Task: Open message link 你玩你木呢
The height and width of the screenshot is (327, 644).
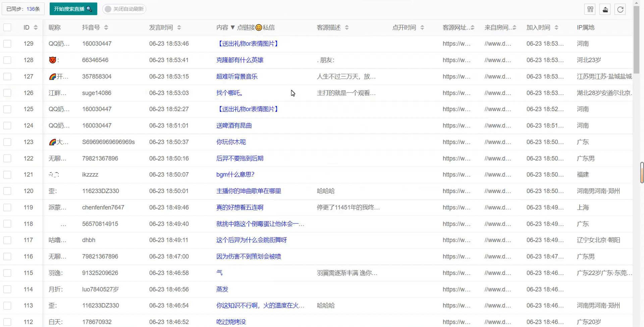Action: tap(231, 142)
